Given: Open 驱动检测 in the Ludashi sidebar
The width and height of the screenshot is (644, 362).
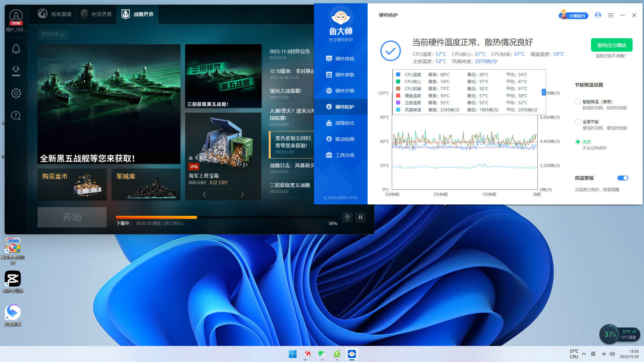Looking at the screenshot, I should (x=340, y=139).
